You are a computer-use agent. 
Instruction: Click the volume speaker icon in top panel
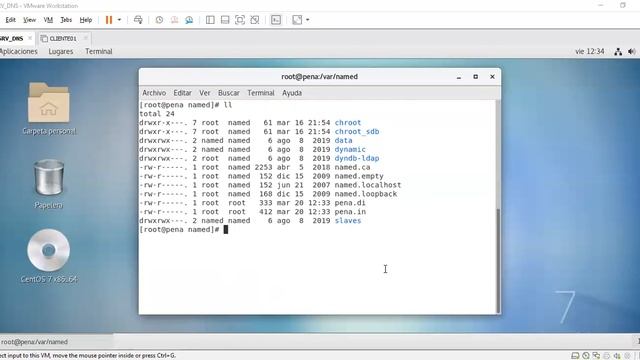click(632, 51)
